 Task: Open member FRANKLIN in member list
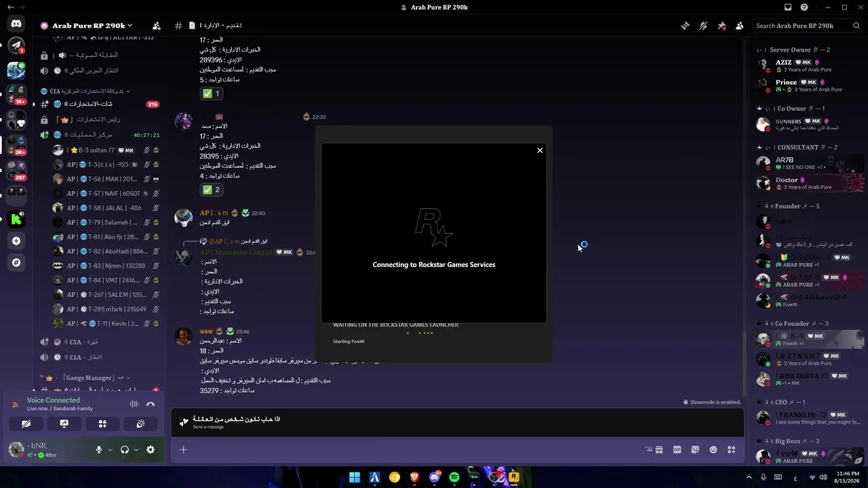click(810, 418)
